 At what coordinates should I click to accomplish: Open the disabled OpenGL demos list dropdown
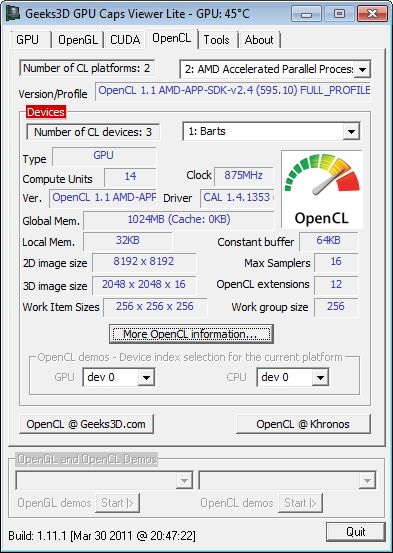pos(184,480)
